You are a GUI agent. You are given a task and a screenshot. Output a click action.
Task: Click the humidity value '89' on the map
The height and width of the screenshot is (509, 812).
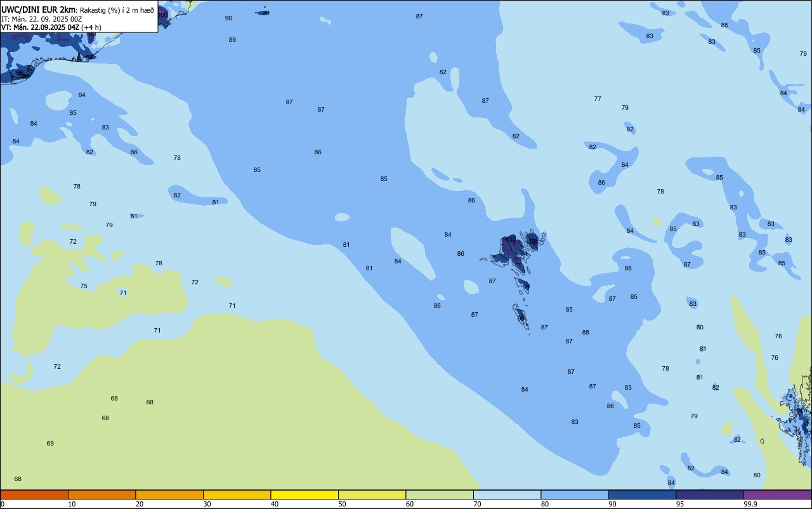[x=232, y=40]
